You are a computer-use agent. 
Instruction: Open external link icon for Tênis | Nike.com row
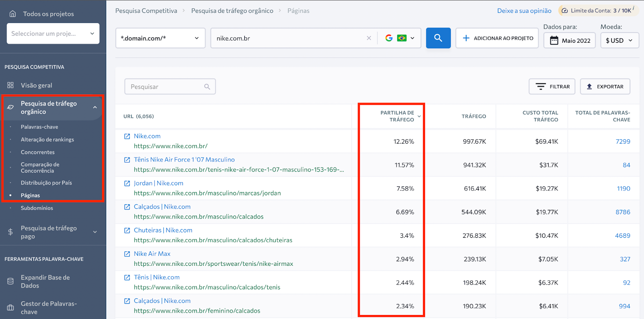pyautogui.click(x=127, y=278)
